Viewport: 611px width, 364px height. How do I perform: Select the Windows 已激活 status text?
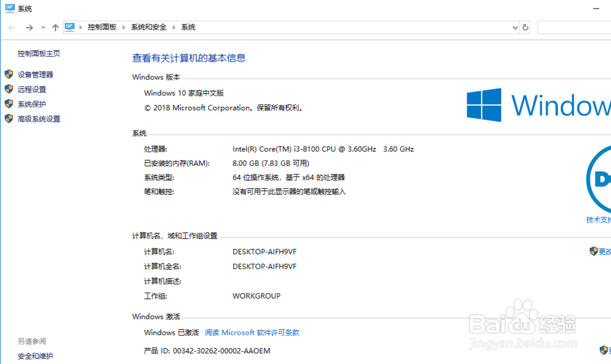172,332
